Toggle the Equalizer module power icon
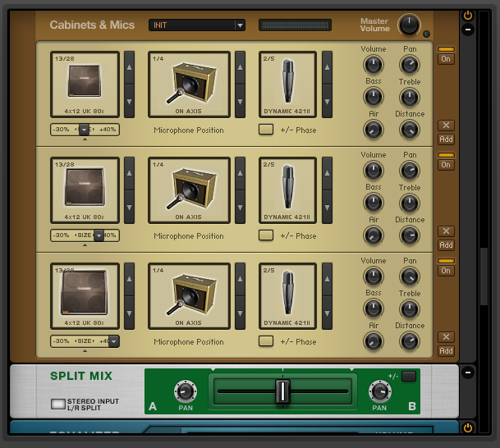 pos(468,427)
